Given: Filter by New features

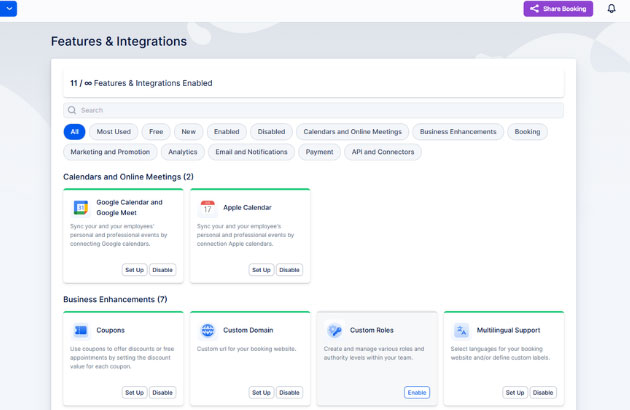Looking at the screenshot, I should point(188,131).
